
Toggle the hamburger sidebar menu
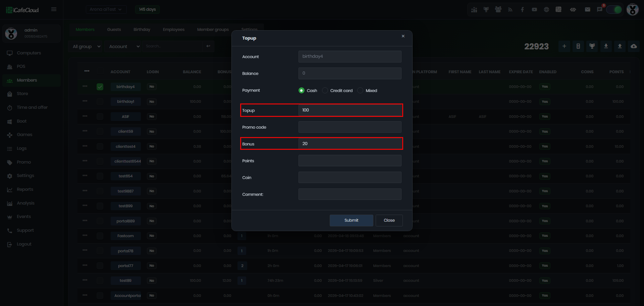[x=54, y=9]
